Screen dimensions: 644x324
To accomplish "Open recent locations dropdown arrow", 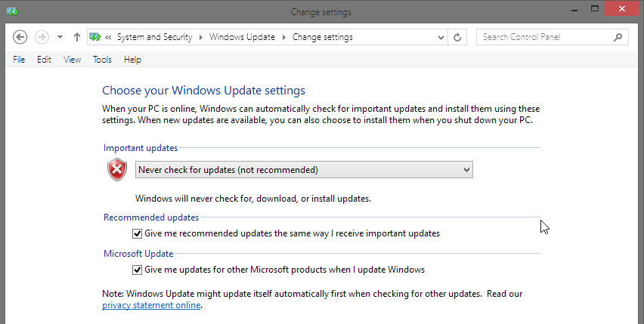I will click(x=60, y=37).
